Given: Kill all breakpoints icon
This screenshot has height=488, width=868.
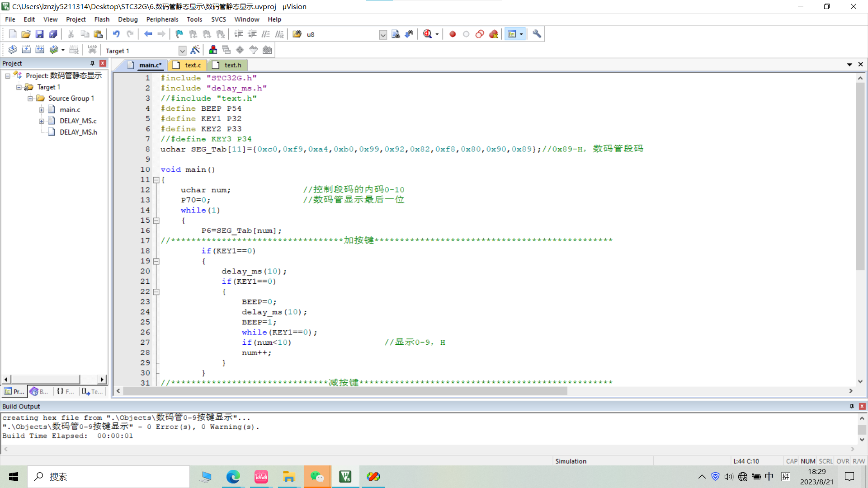Looking at the screenshot, I should pyautogui.click(x=494, y=34).
